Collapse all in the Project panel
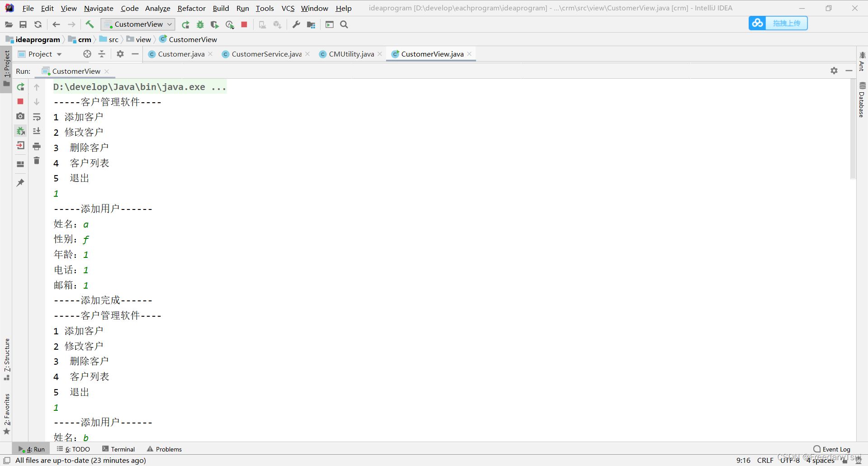Image resolution: width=868 pixels, height=466 pixels. (102, 54)
